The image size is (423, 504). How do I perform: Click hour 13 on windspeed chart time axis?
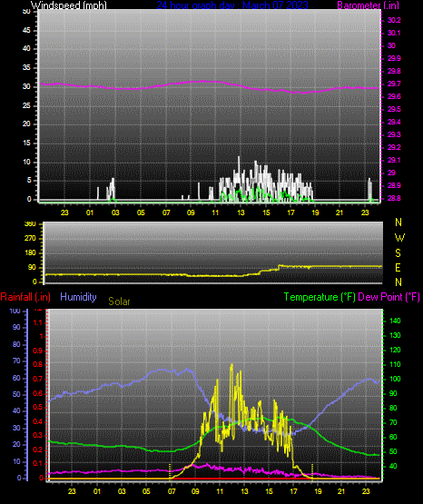(241, 212)
